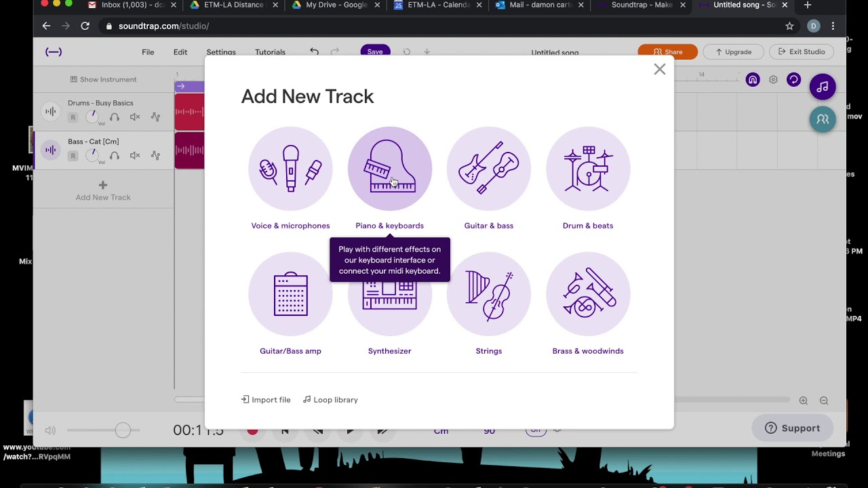Select the Piano & keyboards instrument icon
Viewport: 868px width, 488px height.
pyautogui.click(x=389, y=168)
